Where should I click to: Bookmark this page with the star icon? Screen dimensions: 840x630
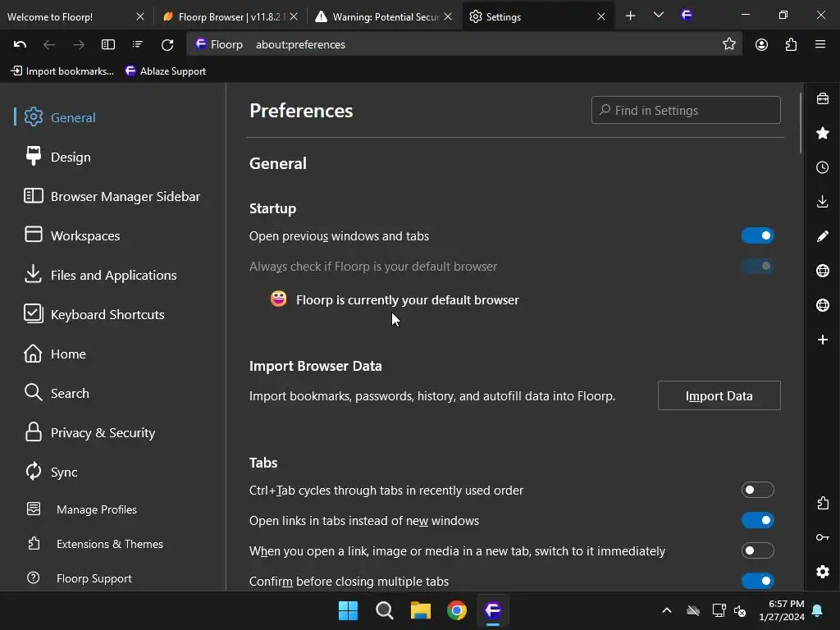point(729,44)
